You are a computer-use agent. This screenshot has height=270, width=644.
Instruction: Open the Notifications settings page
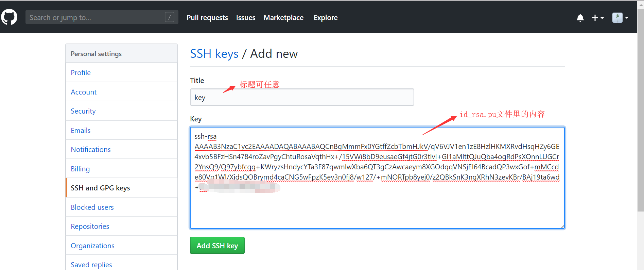(x=121, y=149)
